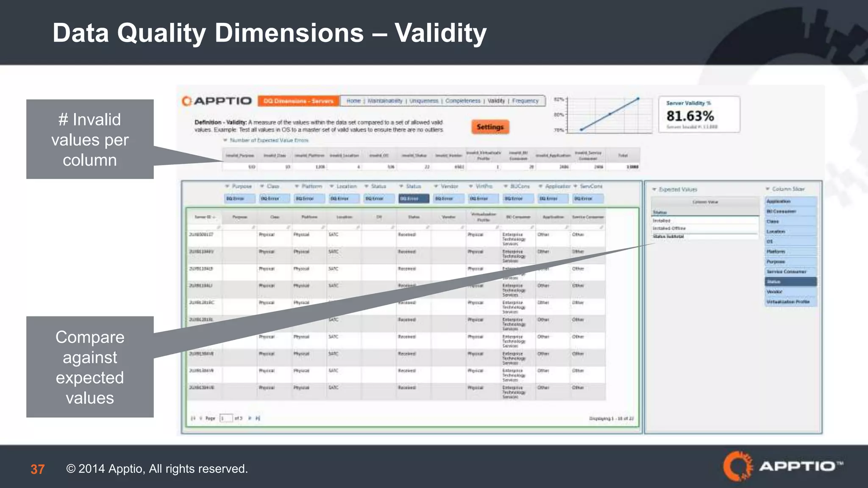Collapse the Purpose slicer arrow
Viewport: 868px width, 488px height.
pos(227,186)
